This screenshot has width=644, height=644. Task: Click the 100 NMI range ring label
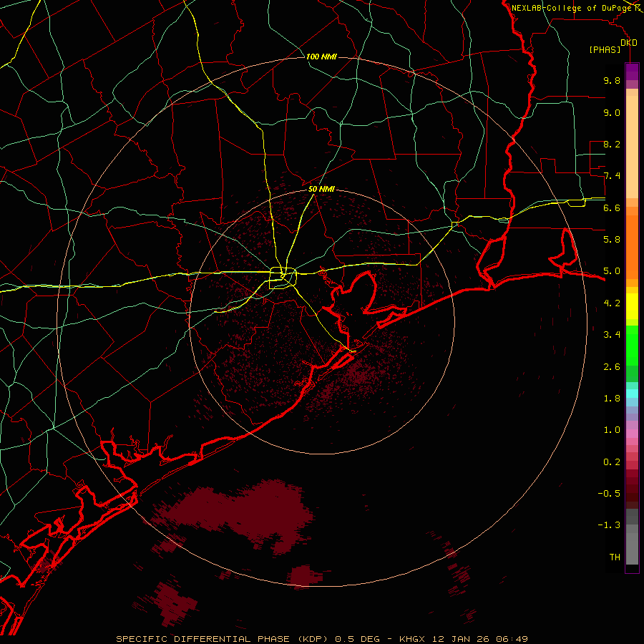pyautogui.click(x=321, y=57)
